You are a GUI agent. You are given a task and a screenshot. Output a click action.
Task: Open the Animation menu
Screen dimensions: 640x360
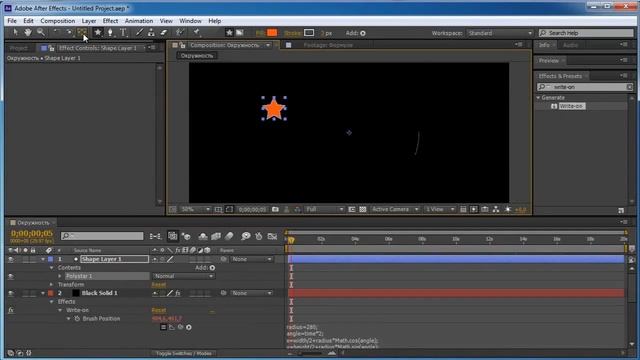pyautogui.click(x=139, y=21)
